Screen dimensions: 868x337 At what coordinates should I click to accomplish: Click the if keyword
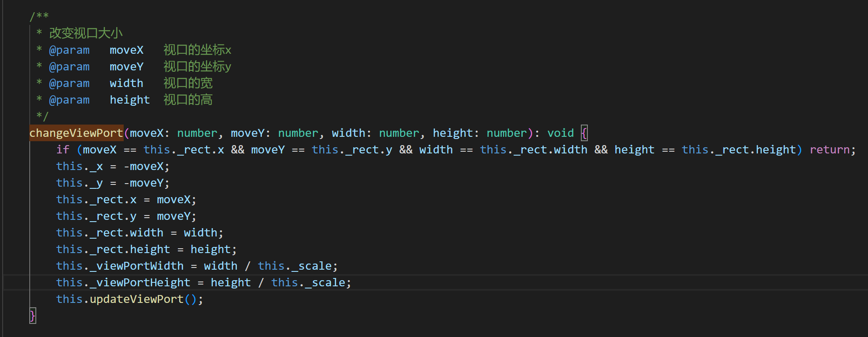pyautogui.click(x=62, y=149)
